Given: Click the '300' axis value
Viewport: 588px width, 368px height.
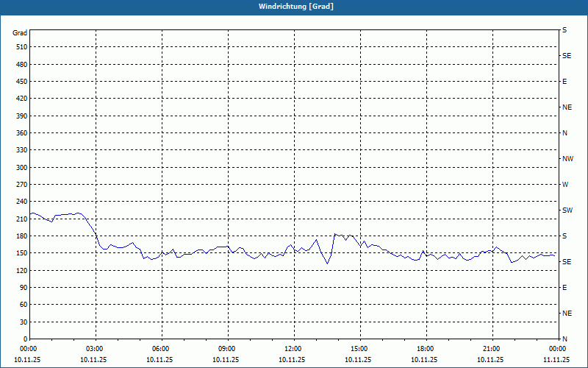Looking at the screenshot, I should 22,168.
